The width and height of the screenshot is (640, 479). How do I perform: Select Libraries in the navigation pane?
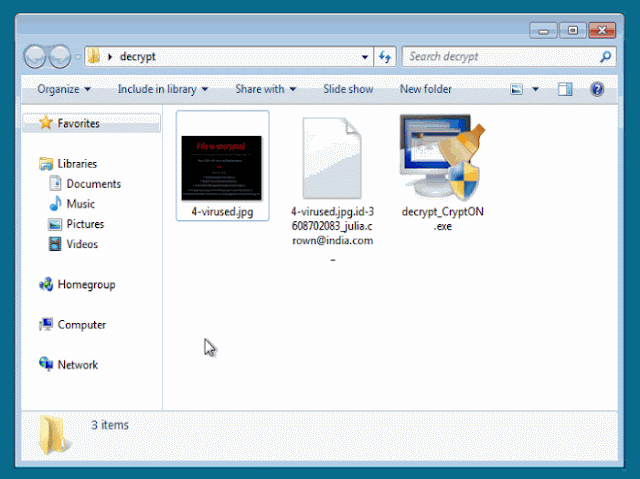(77, 164)
